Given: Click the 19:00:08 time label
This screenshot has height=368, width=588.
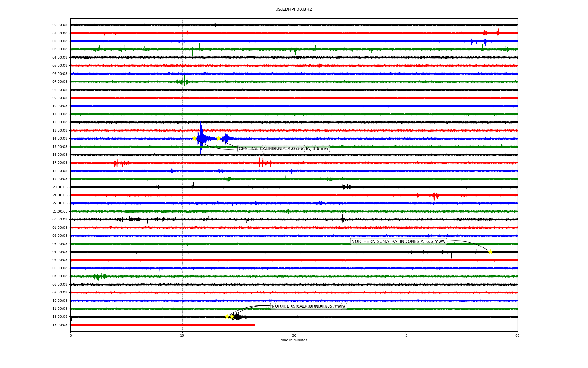Looking at the screenshot, I should (60, 179).
